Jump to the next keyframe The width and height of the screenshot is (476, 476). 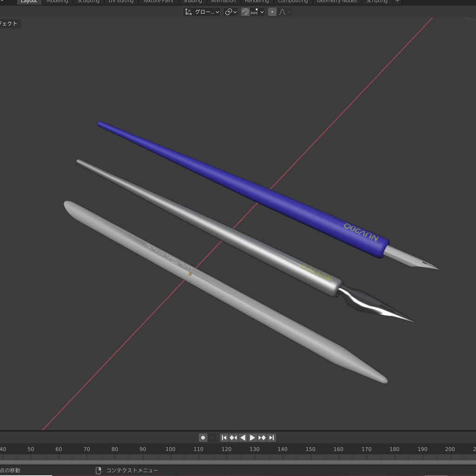tap(262, 437)
